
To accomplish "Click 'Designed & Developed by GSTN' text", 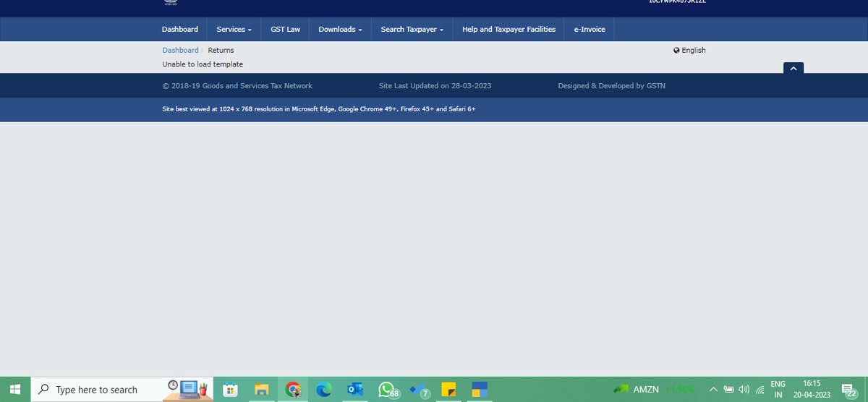I will [x=611, y=85].
